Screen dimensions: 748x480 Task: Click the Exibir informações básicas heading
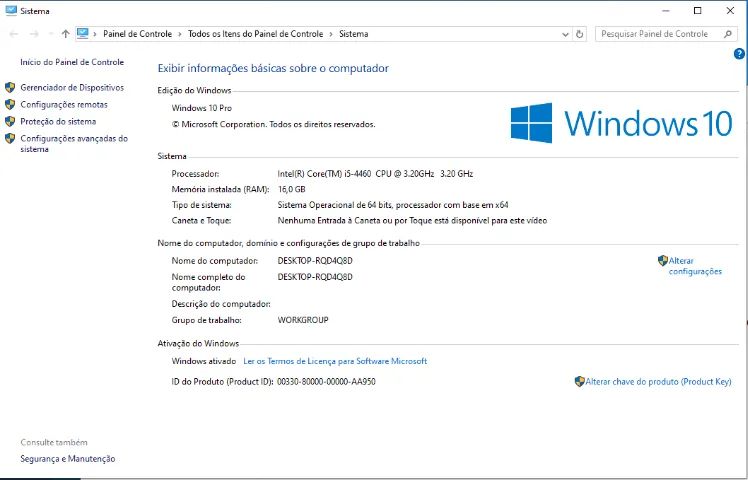(273, 68)
